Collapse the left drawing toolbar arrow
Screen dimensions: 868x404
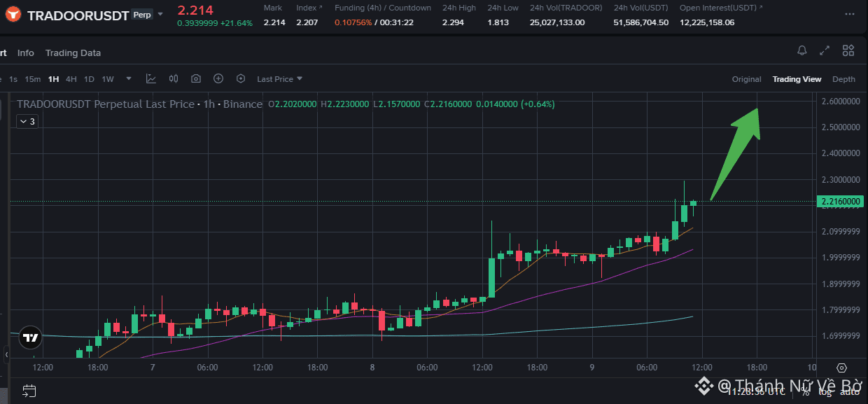6,355
